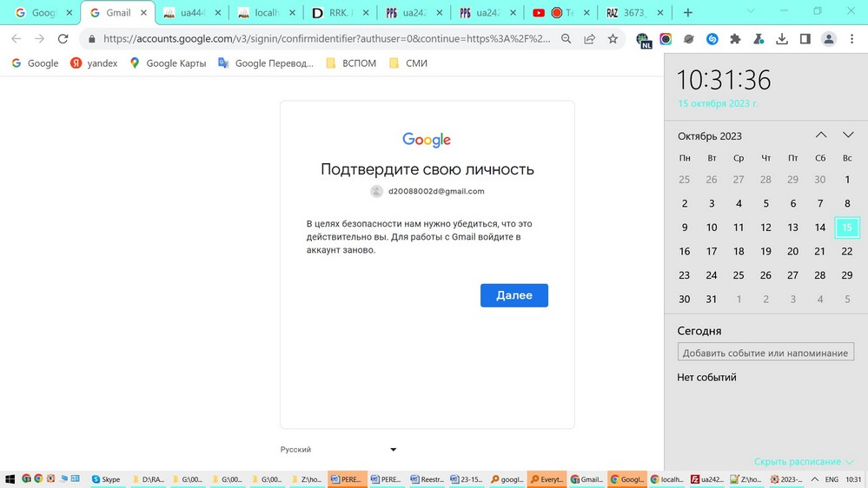Image resolution: width=868 pixels, height=488 pixels.
Task: Open the VPN globe extension marked NL
Action: (x=643, y=40)
